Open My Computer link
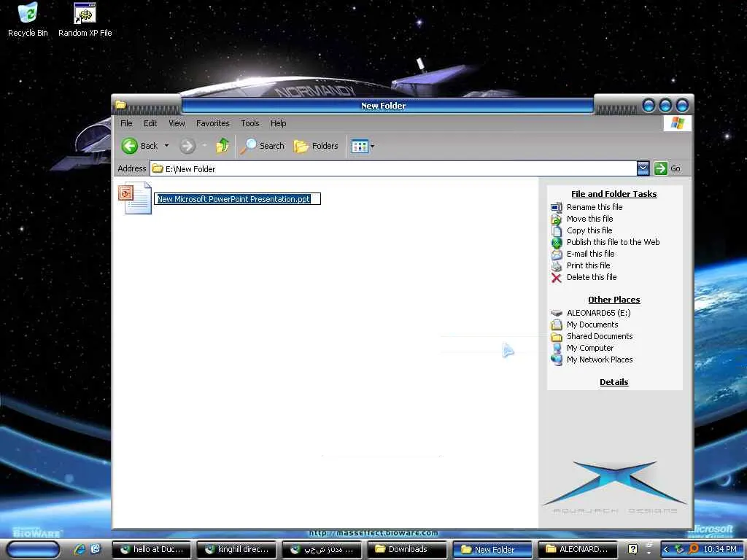This screenshot has width=747, height=560. pyautogui.click(x=589, y=348)
